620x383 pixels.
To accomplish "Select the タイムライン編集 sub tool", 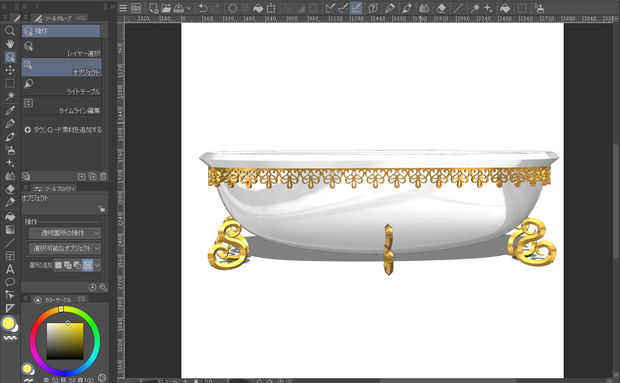I will click(x=61, y=106).
